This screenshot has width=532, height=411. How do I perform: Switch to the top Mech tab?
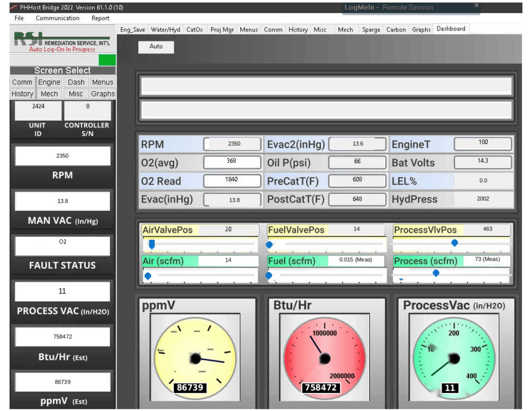pos(345,30)
